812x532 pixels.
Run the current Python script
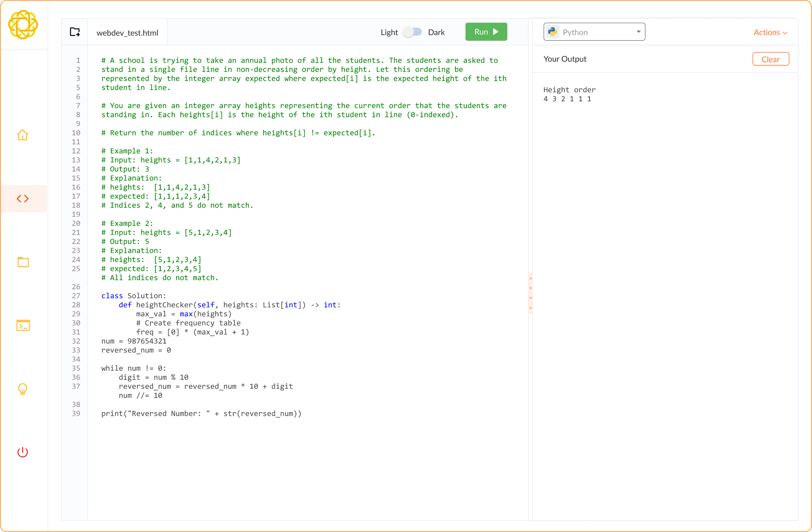point(486,32)
